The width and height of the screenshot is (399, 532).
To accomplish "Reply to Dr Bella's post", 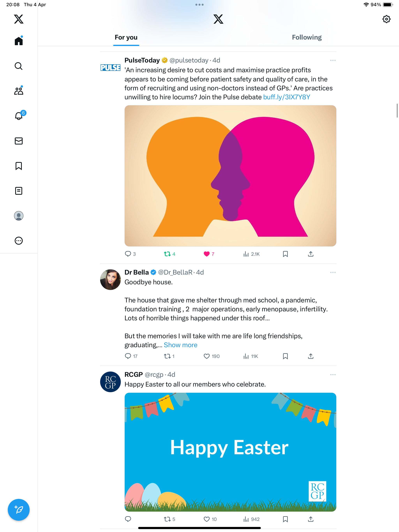I will pos(128,356).
